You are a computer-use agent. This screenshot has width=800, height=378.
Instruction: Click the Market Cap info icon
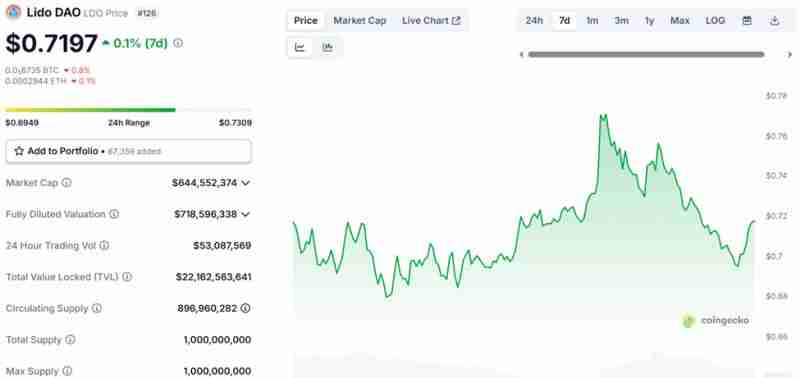[x=66, y=183]
